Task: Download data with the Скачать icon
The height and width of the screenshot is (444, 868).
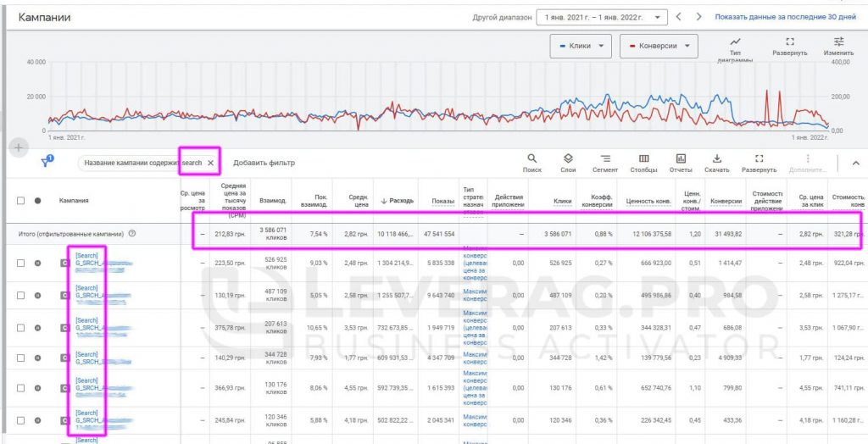Action: (x=717, y=164)
